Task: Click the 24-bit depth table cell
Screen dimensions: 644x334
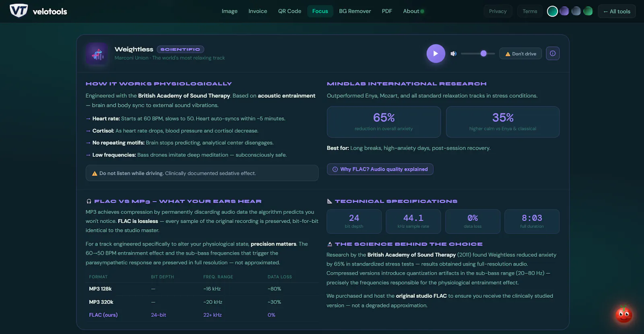Action: click(x=159, y=315)
